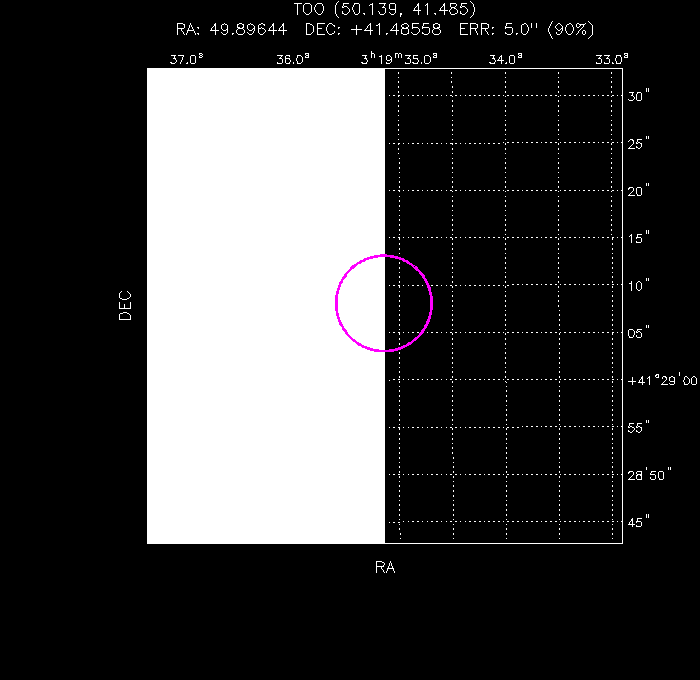The height and width of the screenshot is (680, 700).
Task: Click the 15" declination tick label
Action: tap(638, 238)
